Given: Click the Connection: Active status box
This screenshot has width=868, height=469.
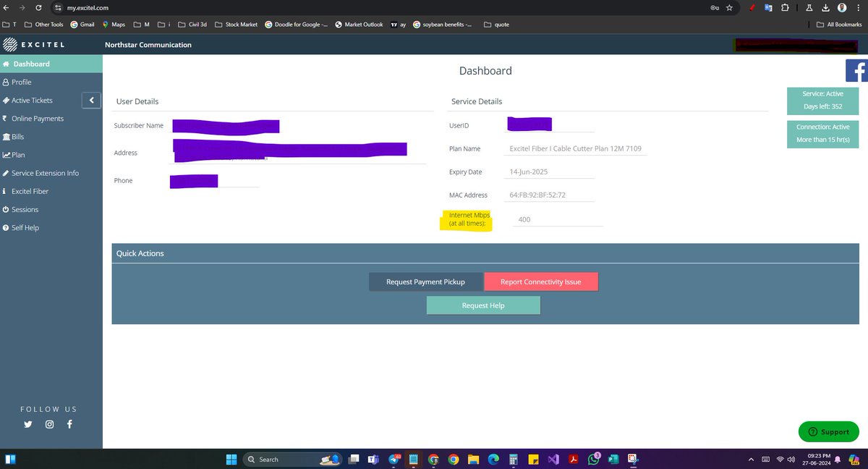Looking at the screenshot, I should 823,133.
